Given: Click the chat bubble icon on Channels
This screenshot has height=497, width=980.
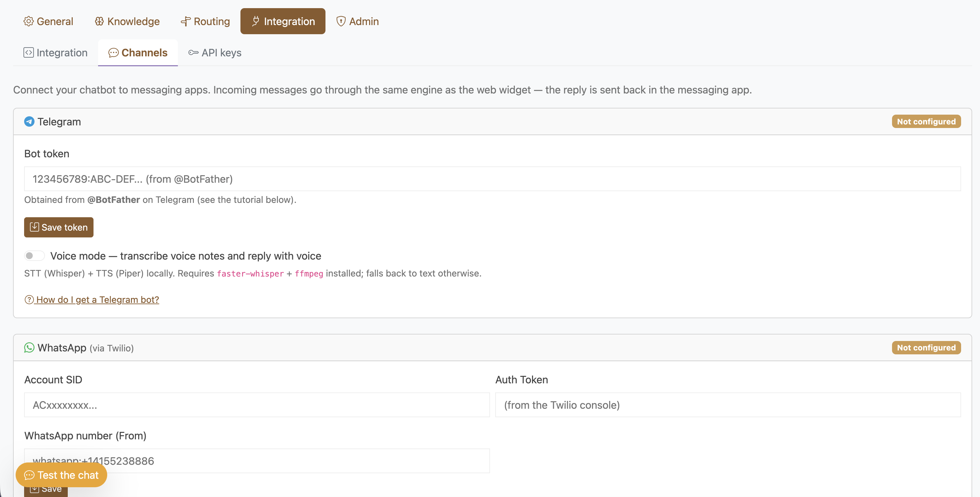Looking at the screenshot, I should [x=113, y=53].
